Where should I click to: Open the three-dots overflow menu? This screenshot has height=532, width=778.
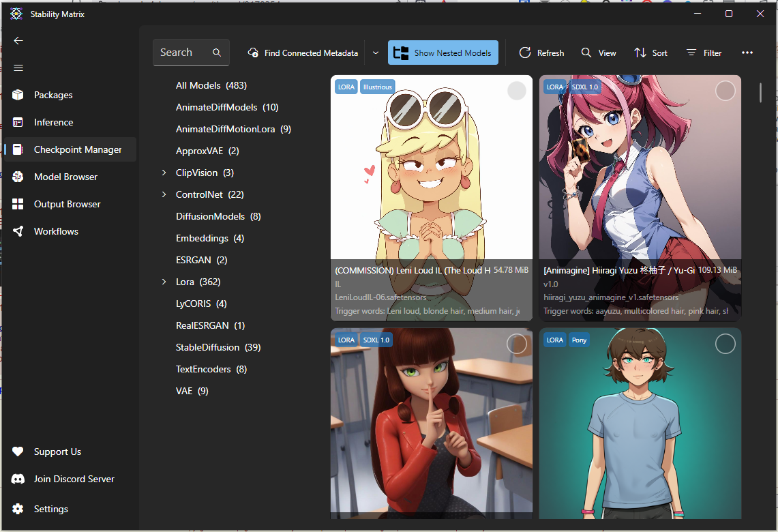tap(747, 53)
